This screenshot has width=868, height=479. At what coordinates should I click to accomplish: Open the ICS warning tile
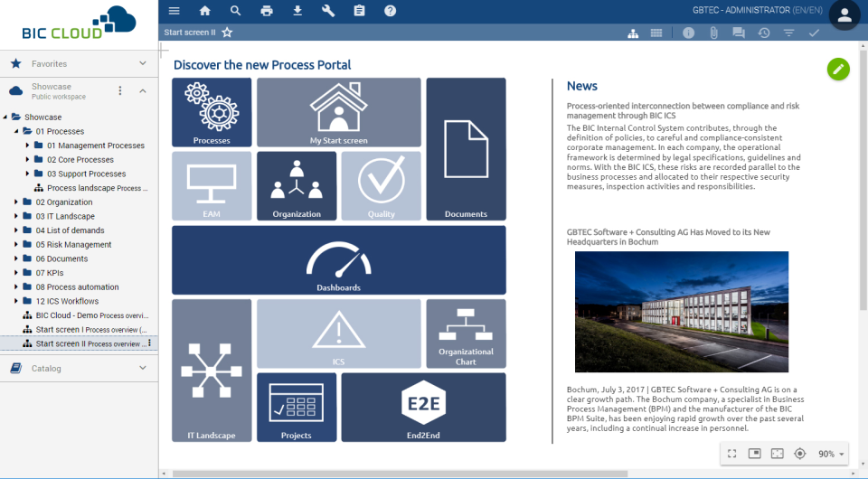(x=339, y=333)
